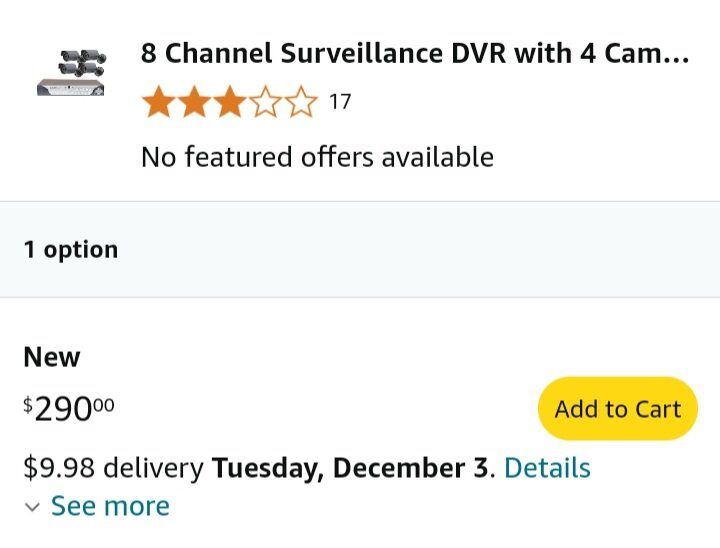The width and height of the screenshot is (720, 548).
Task: Click the ellipsis ending the truncated title
Action: pos(678,55)
